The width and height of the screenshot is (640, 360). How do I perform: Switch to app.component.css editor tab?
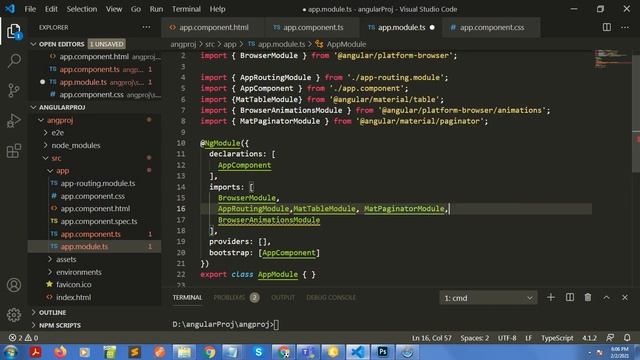pos(491,27)
